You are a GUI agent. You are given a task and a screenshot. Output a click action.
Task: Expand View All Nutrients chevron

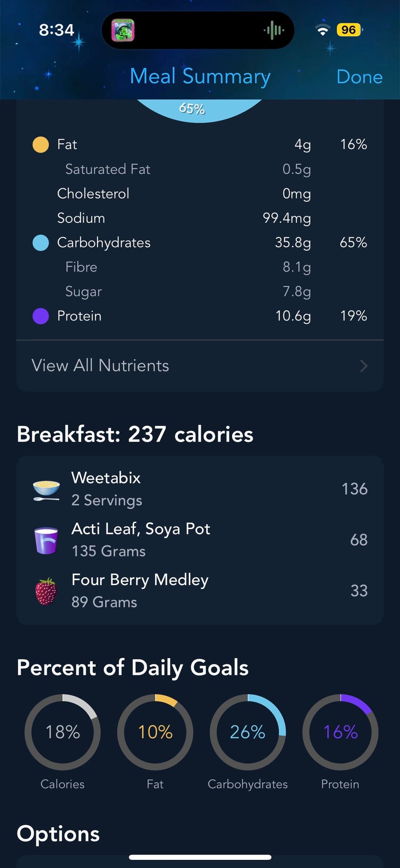(364, 366)
